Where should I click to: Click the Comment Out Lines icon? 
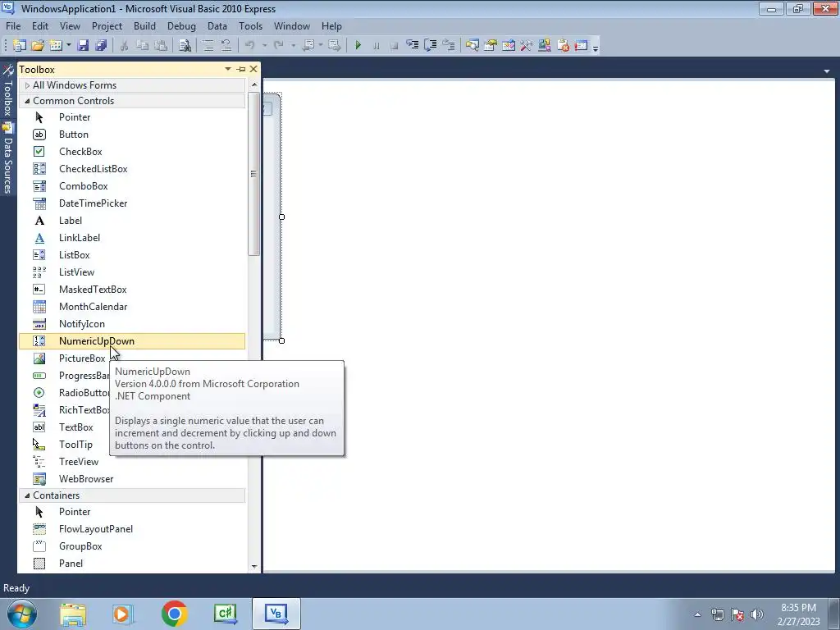point(208,46)
